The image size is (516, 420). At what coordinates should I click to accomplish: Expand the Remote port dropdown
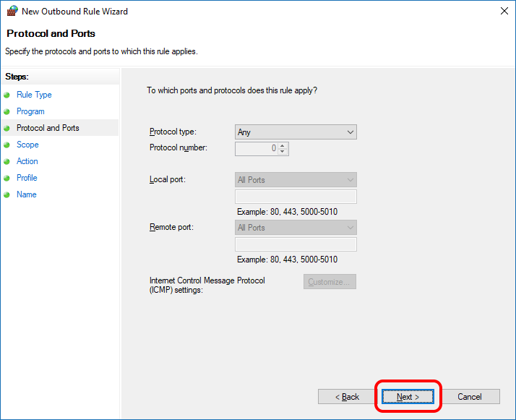click(296, 228)
